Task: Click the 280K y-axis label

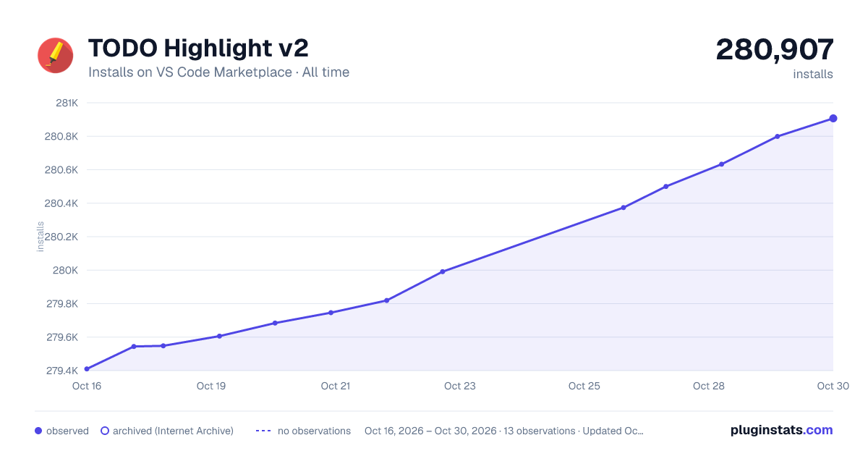Action: pyautogui.click(x=67, y=270)
